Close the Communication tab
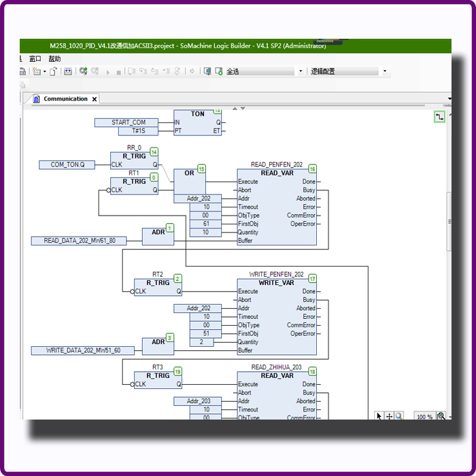Image resolution: width=476 pixels, height=476 pixels. 95,99
